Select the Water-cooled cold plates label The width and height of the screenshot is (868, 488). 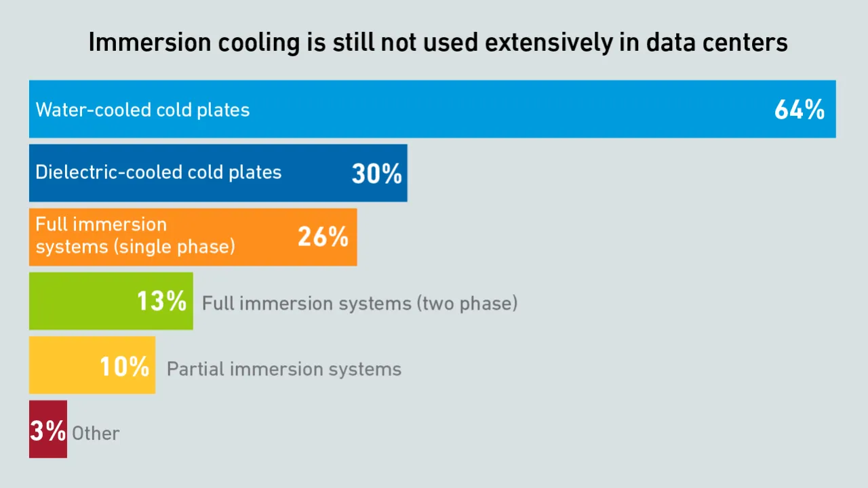[142, 110]
